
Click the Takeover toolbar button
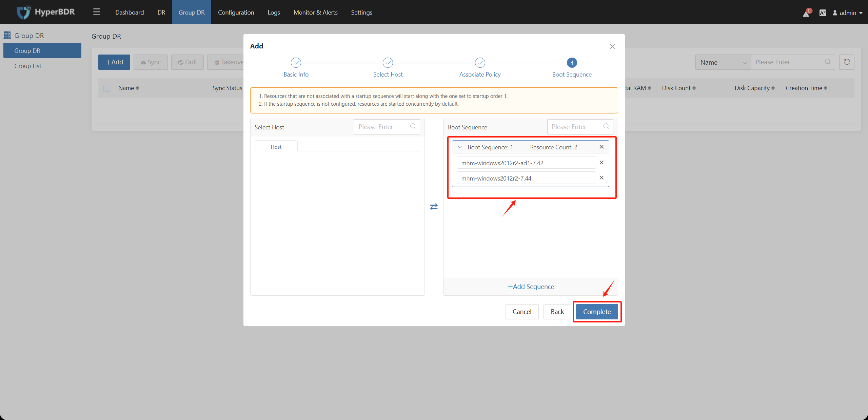[226, 62]
